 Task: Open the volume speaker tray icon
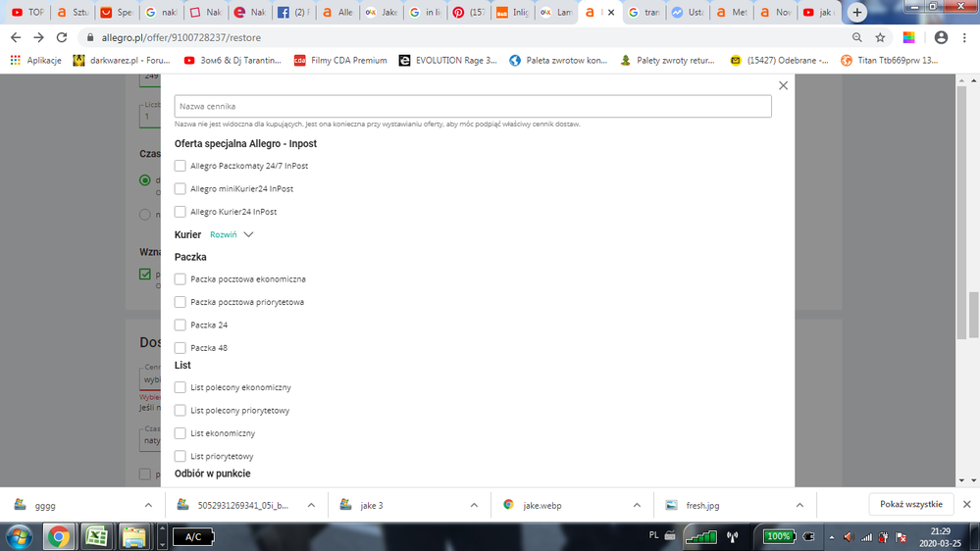tap(849, 537)
